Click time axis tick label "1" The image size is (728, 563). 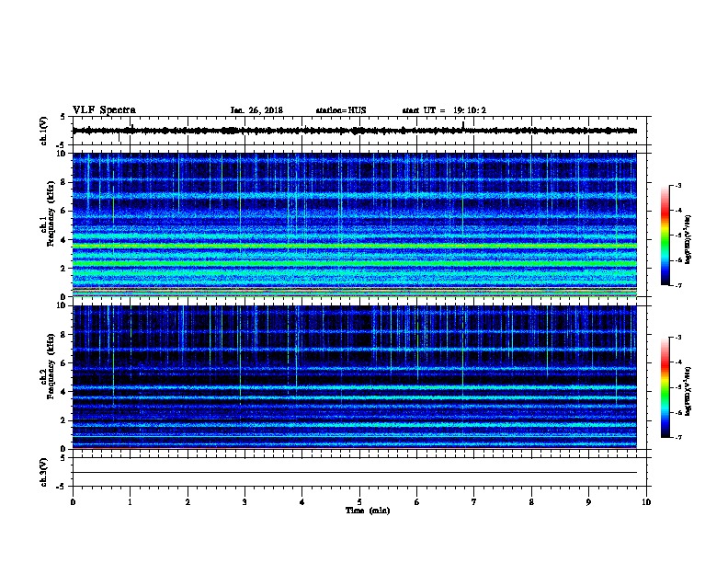click(130, 502)
